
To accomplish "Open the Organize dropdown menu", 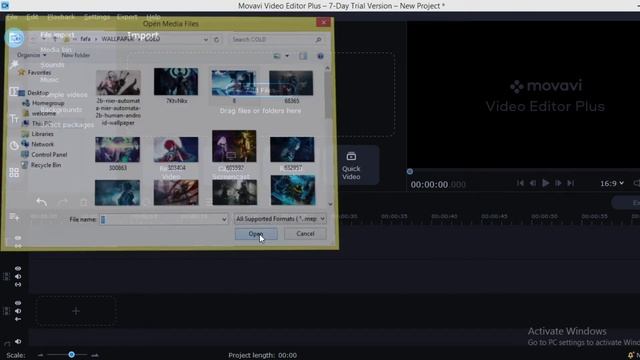I will (31, 55).
